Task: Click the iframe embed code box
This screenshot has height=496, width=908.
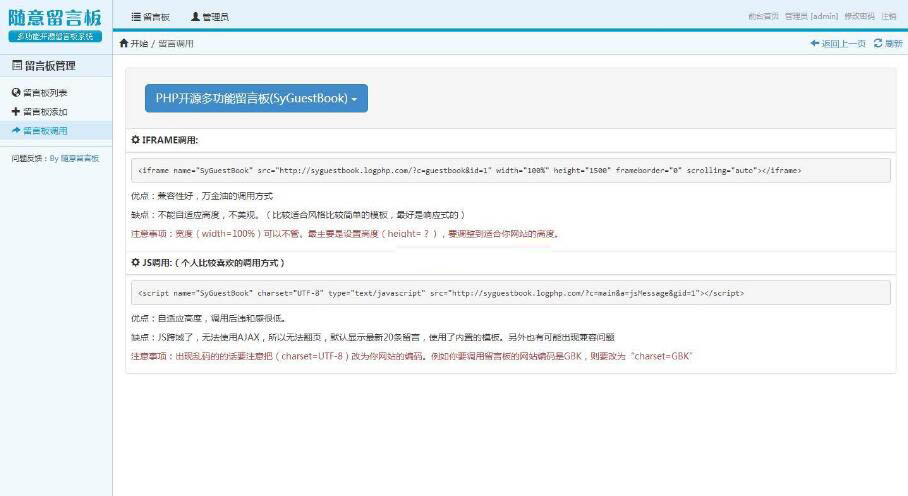Action: (511, 171)
